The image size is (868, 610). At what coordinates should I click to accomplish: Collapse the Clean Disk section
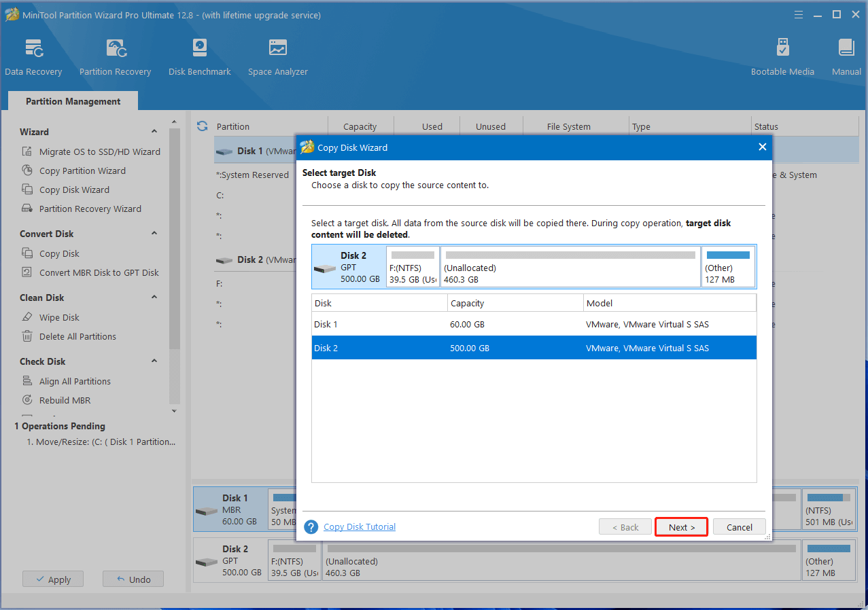tap(154, 298)
